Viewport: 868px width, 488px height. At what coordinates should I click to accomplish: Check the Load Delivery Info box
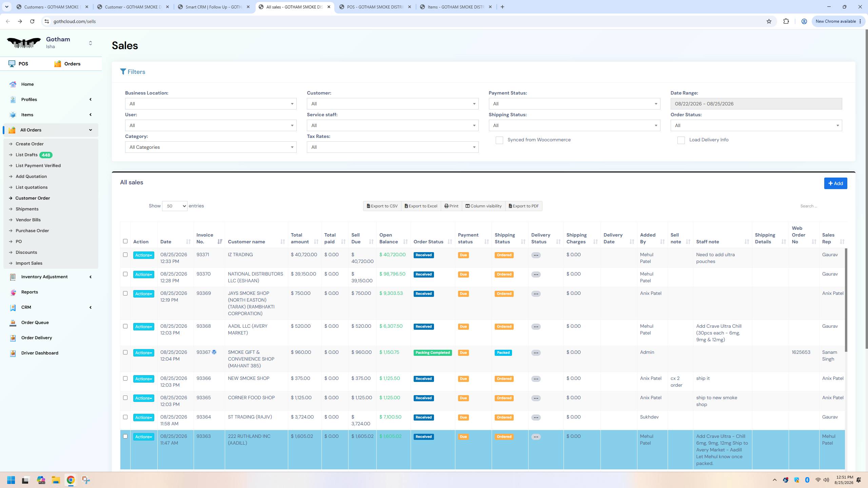tap(681, 140)
